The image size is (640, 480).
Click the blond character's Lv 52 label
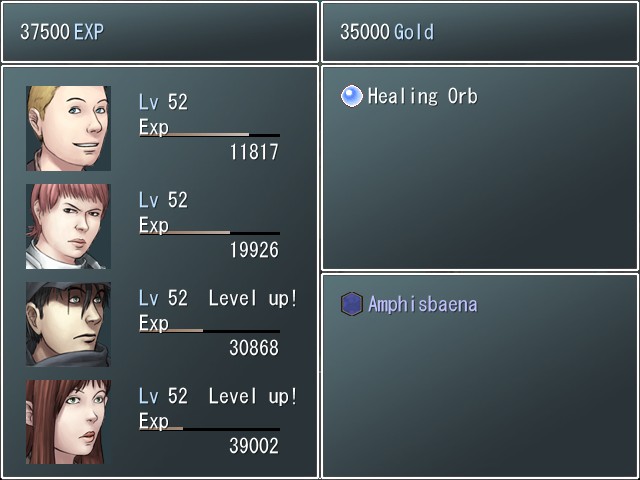(163, 102)
